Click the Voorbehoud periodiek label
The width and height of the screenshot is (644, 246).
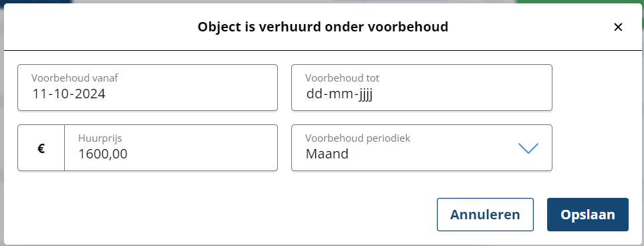tap(357, 138)
